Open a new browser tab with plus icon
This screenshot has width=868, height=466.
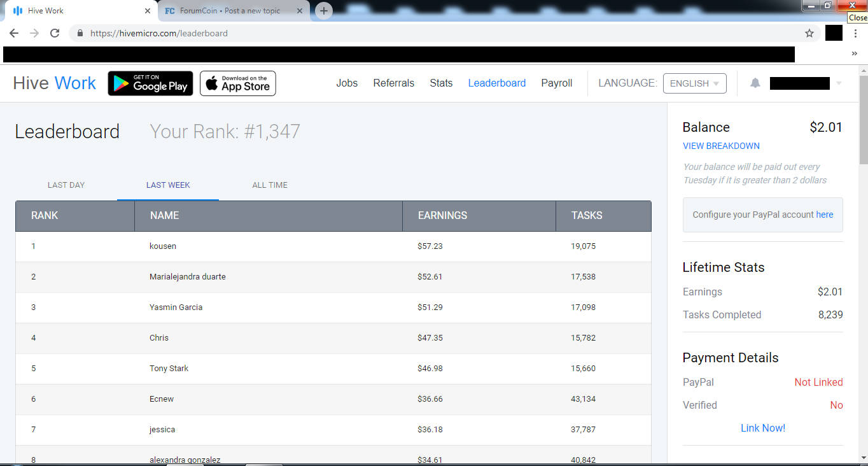324,11
